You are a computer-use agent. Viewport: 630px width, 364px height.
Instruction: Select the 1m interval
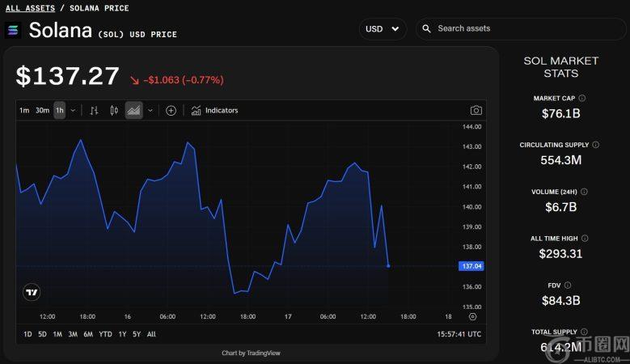point(24,110)
